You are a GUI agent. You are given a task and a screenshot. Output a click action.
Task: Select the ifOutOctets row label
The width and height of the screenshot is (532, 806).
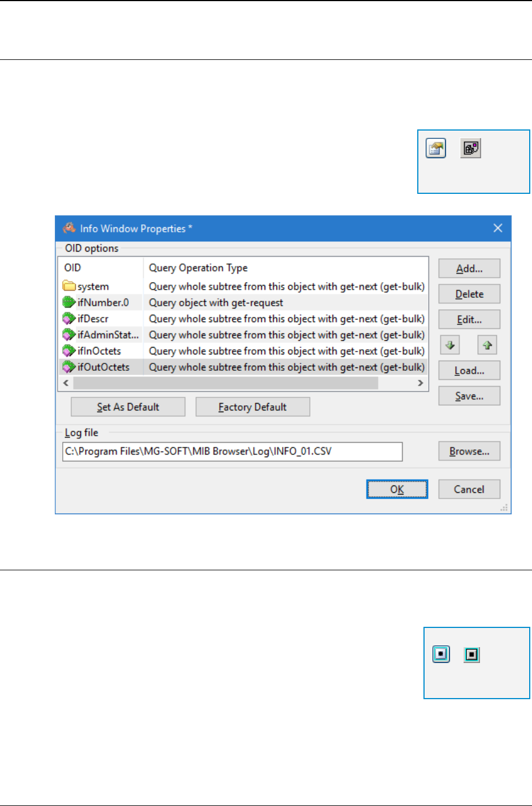pos(103,367)
